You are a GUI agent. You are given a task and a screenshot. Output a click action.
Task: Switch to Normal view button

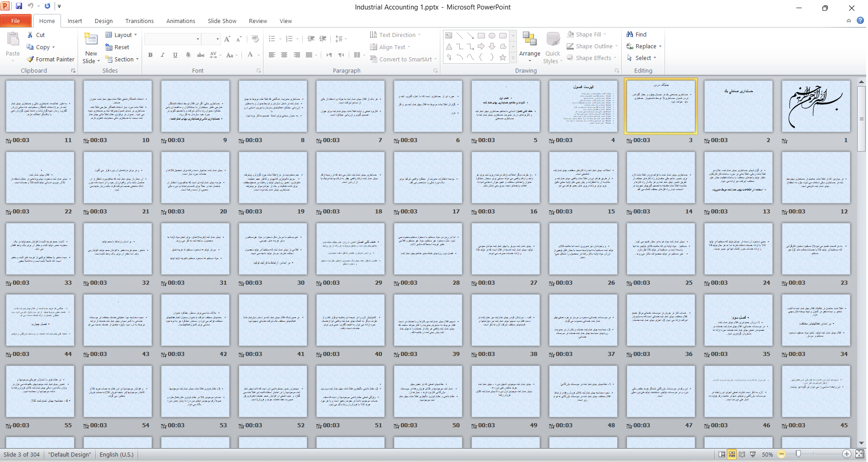(x=722, y=454)
